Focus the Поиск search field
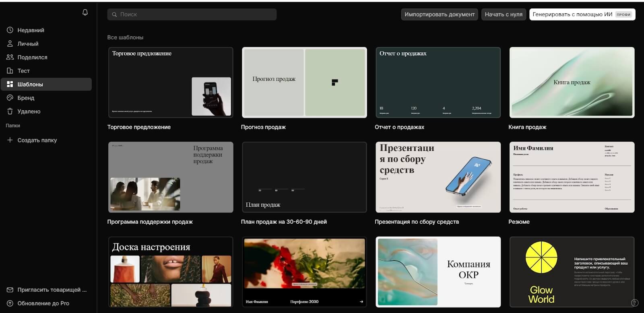The image size is (644, 313). click(x=192, y=14)
